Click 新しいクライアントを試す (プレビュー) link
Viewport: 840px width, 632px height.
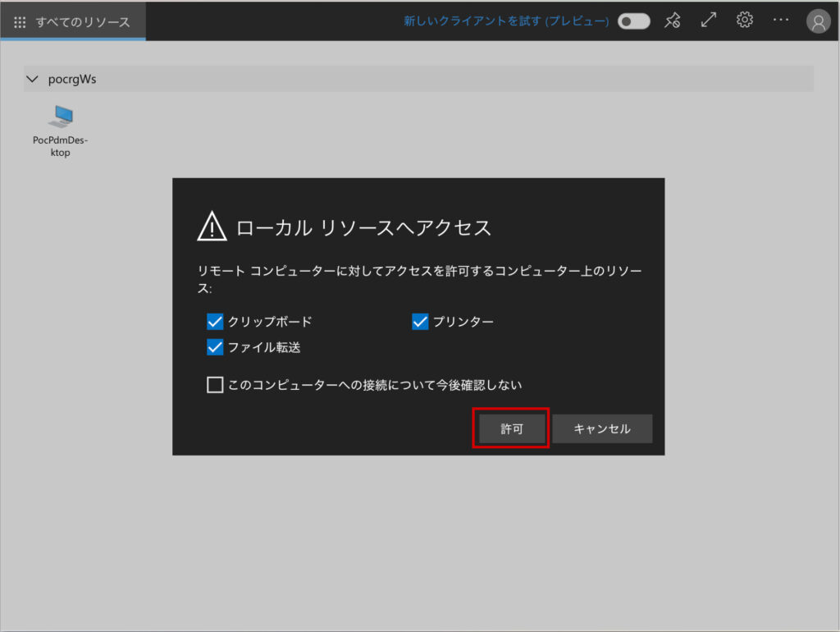click(506, 21)
